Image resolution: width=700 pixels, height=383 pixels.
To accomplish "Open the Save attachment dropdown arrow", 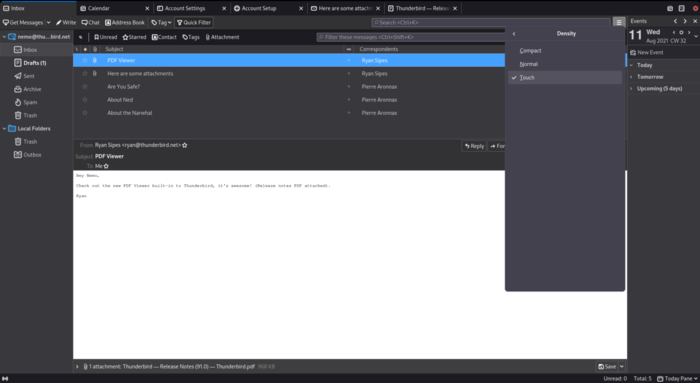I will coord(622,366).
